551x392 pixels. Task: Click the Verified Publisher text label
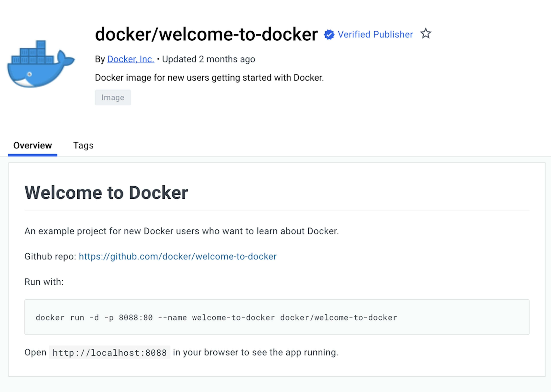click(x=375, y=35)
